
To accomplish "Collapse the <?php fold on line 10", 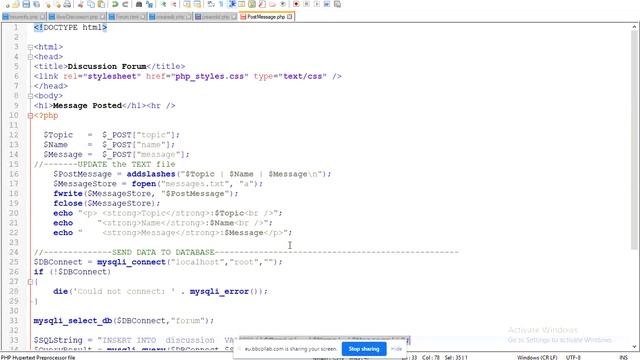I will tap(30, 116).
